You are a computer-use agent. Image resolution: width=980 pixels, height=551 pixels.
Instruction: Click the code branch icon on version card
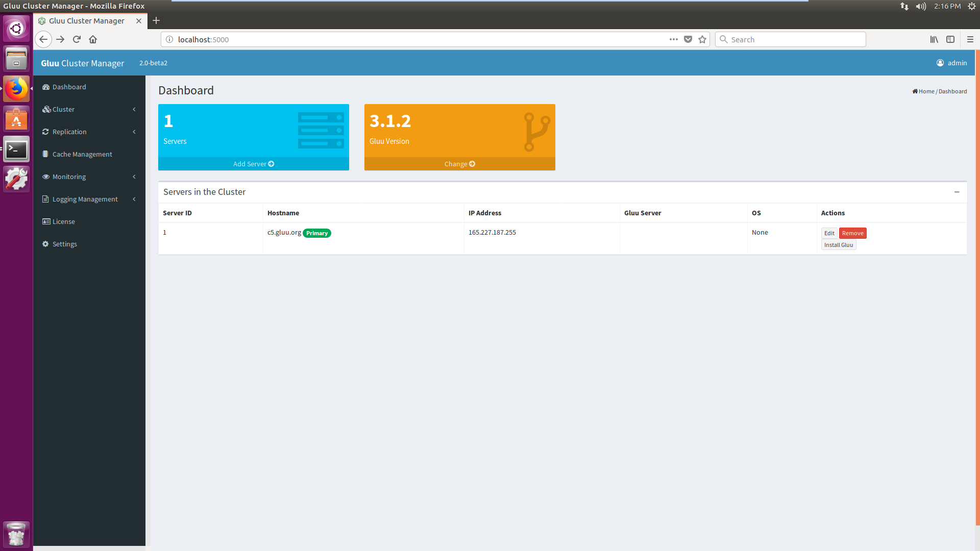[537, 132]
